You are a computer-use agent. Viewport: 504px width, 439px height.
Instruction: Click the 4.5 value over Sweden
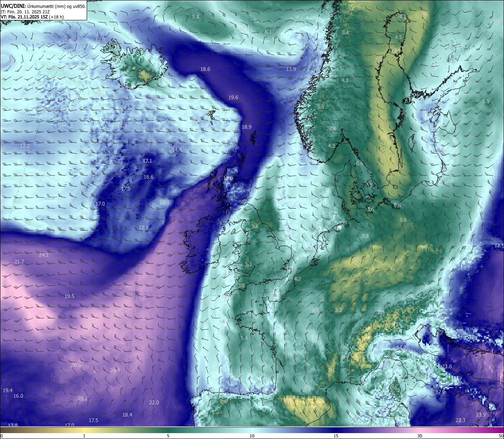point(398,37)
